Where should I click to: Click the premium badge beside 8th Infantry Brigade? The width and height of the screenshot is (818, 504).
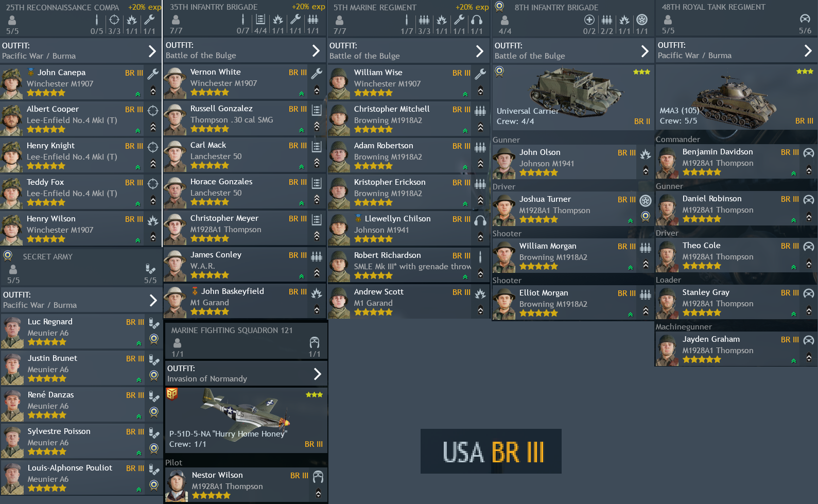pyautogui.click(x=499, y=7)
